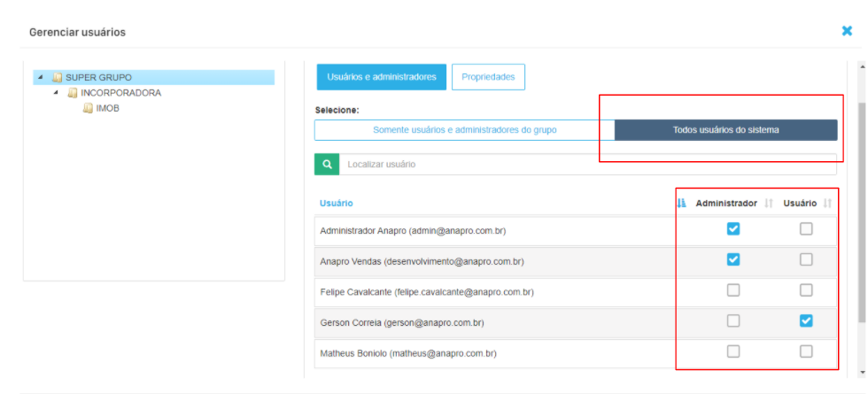
Task: Sort by the Usuário column sort icon
Action: pyautogui.click(x=681, y=203)
